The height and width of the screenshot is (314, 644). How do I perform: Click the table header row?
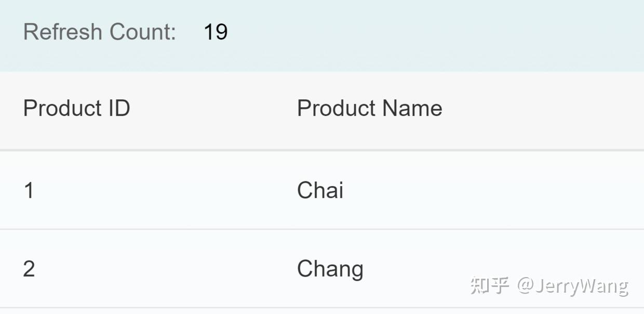(322, 108)
